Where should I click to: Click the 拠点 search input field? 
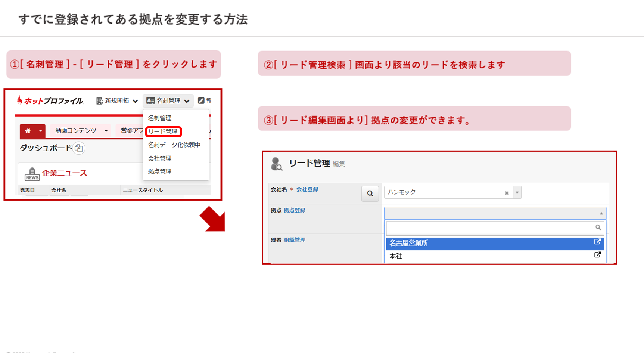tap(490, 228)
